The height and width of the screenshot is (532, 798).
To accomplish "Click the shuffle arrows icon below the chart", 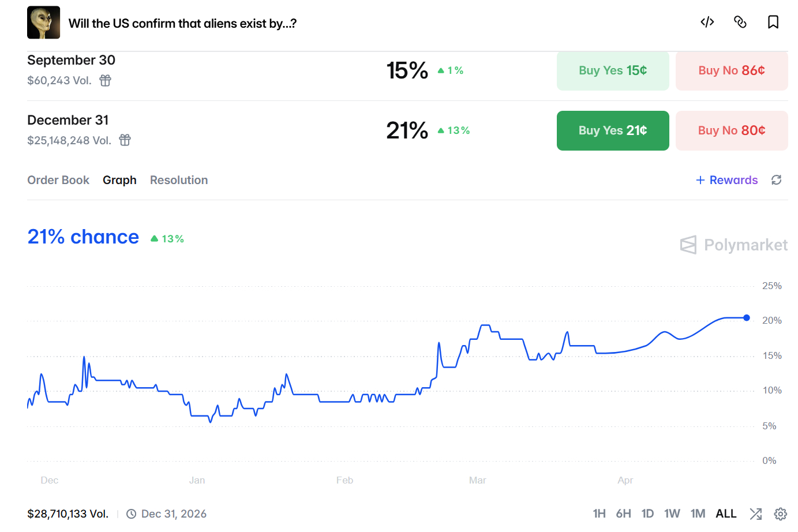I will [x=756, y=514].
